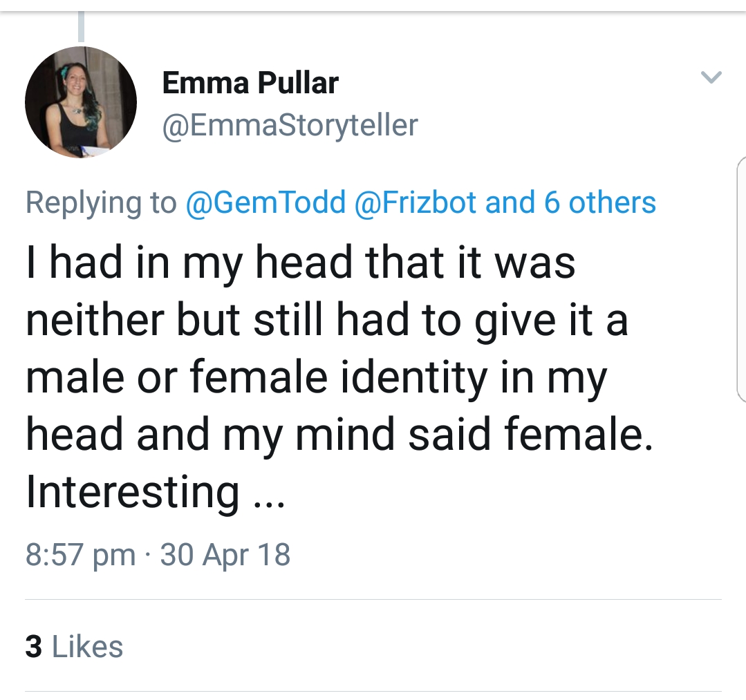Open the @GemTodd mention
This screenshot has width=746, height=700.
pyautogui.click(x=265, y=202)
